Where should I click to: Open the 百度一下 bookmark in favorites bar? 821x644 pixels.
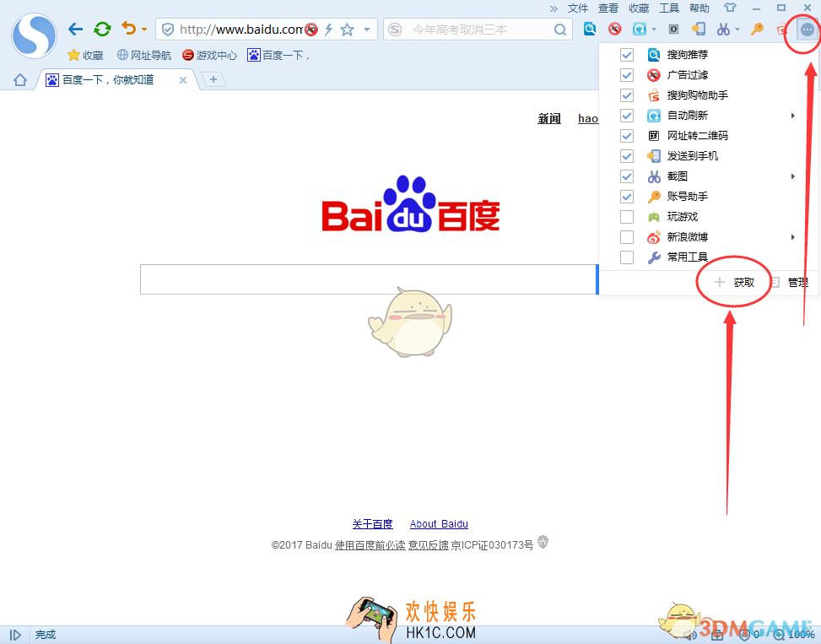coord(278,55)
